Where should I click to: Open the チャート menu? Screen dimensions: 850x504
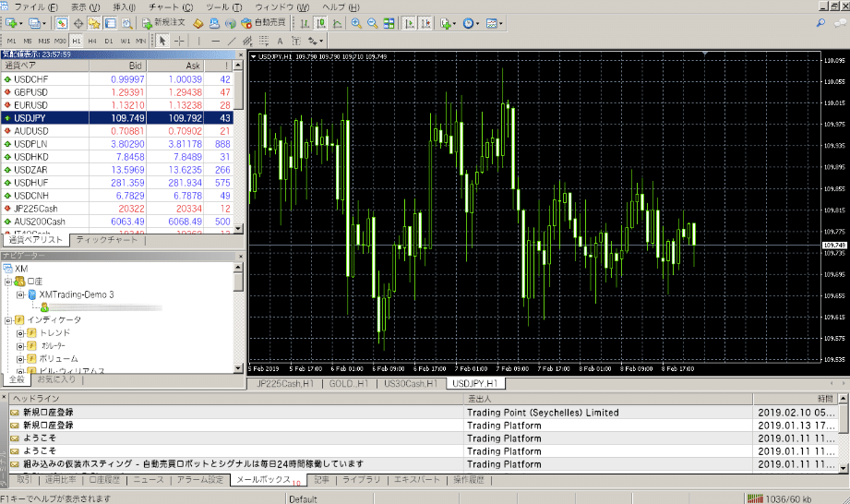[x=171, y=7]
